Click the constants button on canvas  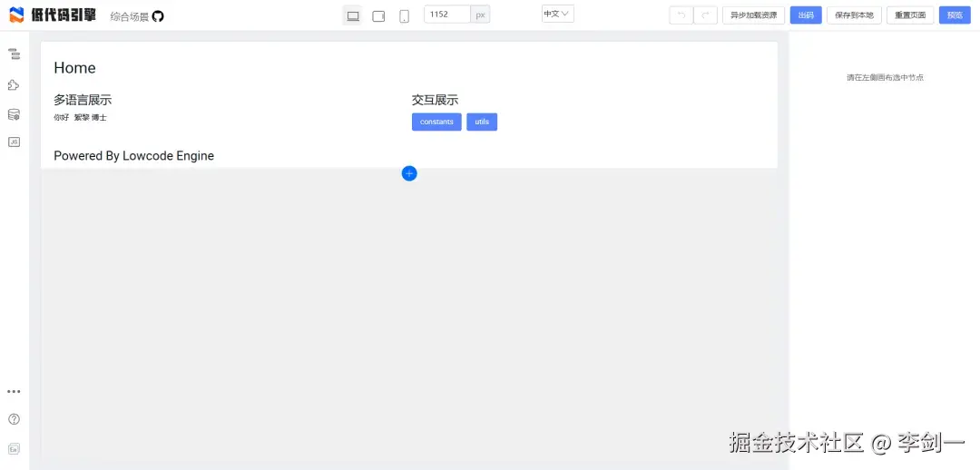[x=436, y=122]
